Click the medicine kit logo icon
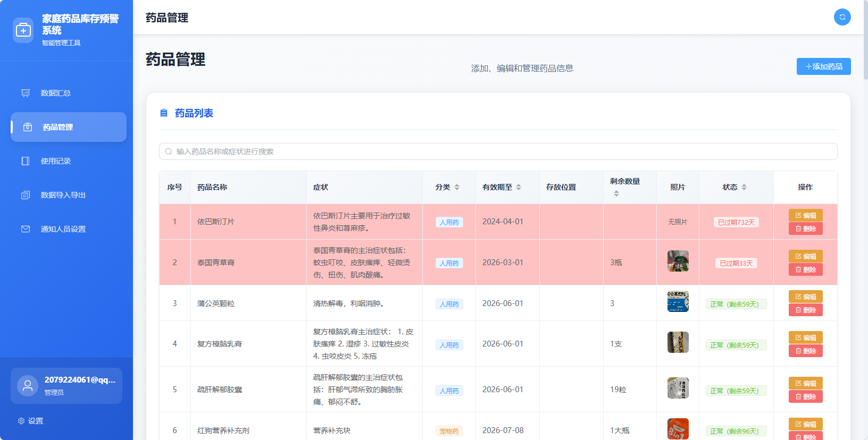Image resolution: width=868 pixels, height=440 pixels. 23,30
